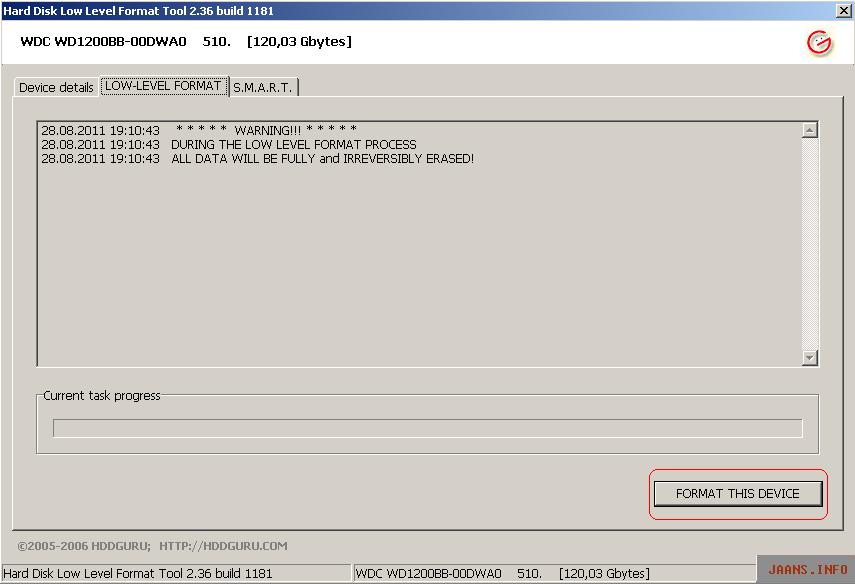The width and height of the screenshot is (855, 584).
Task: Close the Low Level Format Tool window
Action: 843,10
